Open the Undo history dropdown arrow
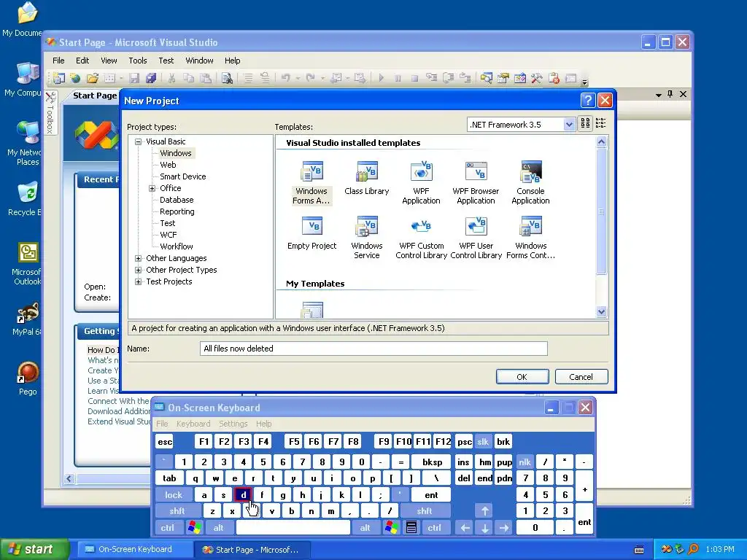 point(298,78)
